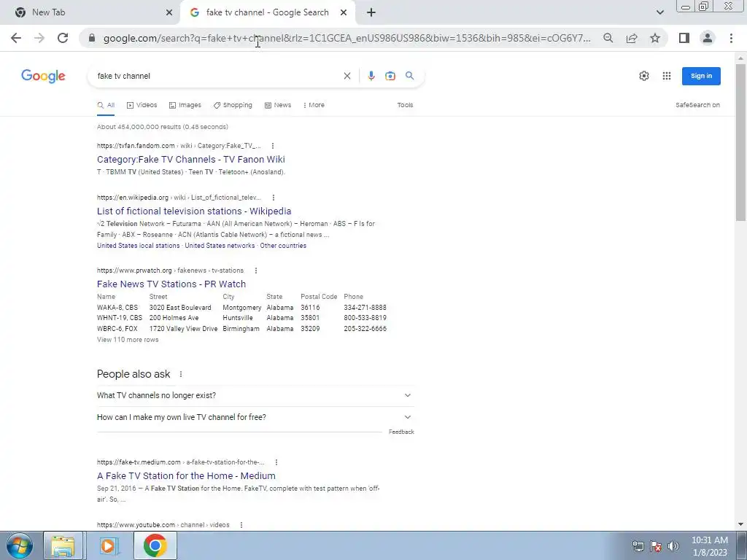Open Chrome side panel

pyautogui.click(x=684, y=38)
